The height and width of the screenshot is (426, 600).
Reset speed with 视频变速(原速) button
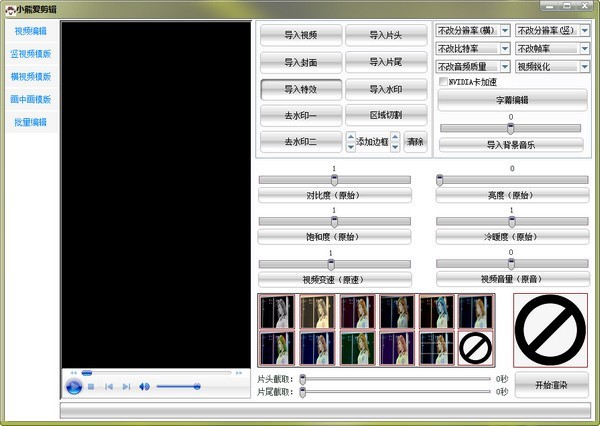(335, 279)
